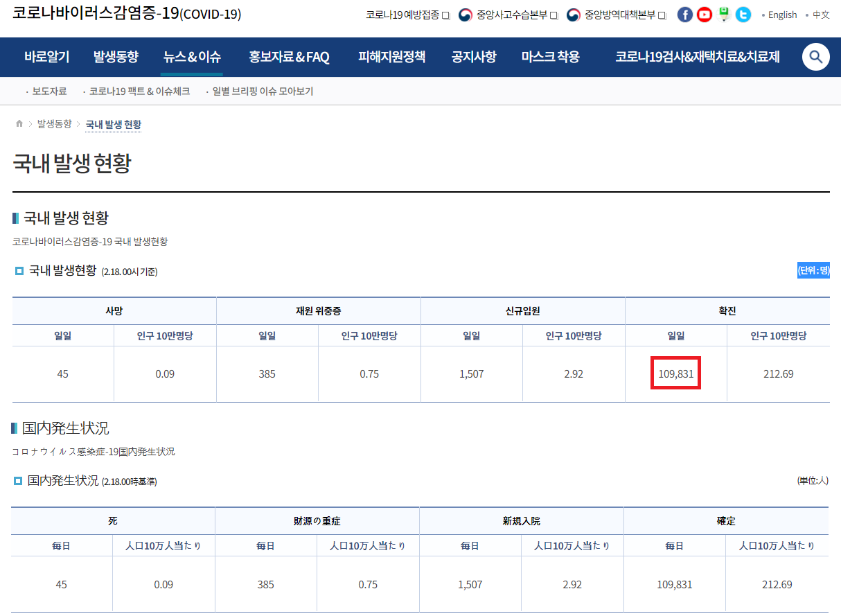Click the emblem icon beside 중앙사고수습본부

coord(466,15)
